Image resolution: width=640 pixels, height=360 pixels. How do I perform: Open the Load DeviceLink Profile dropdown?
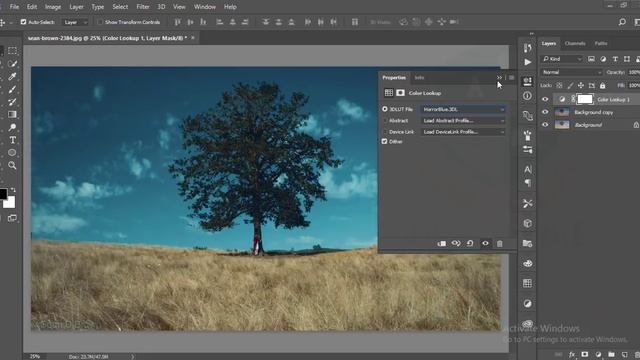point(463,132)
